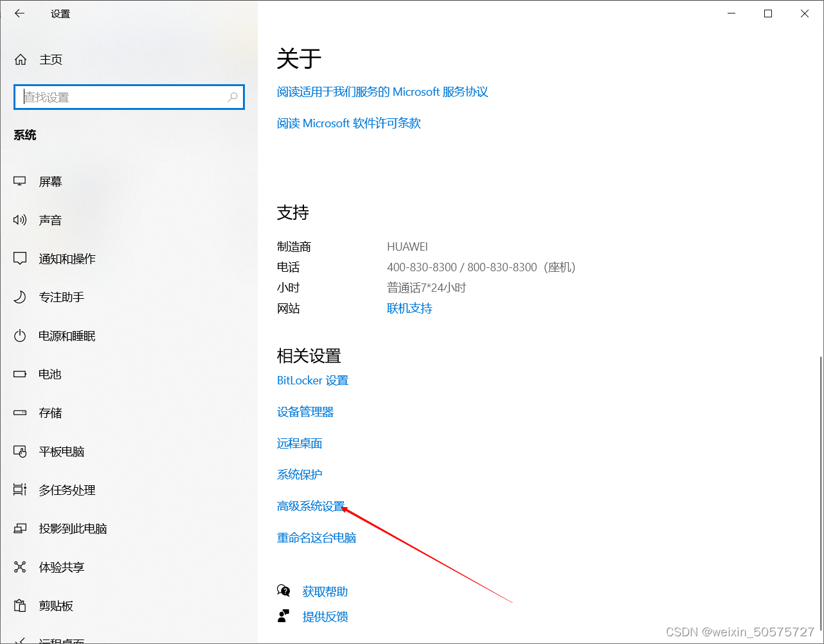Click the 声音 speaker icon
Screen dimensions: 824x644
coord(20,220)
